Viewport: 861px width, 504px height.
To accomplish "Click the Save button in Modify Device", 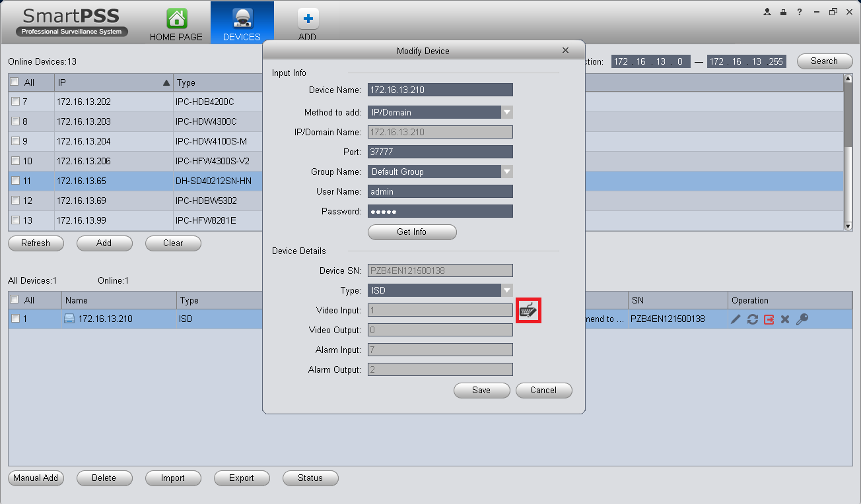I will [x=481, y=391].
